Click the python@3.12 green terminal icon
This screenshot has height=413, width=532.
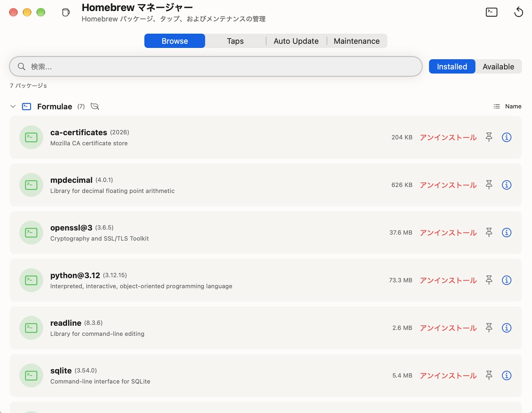click(x=31, y=280)
